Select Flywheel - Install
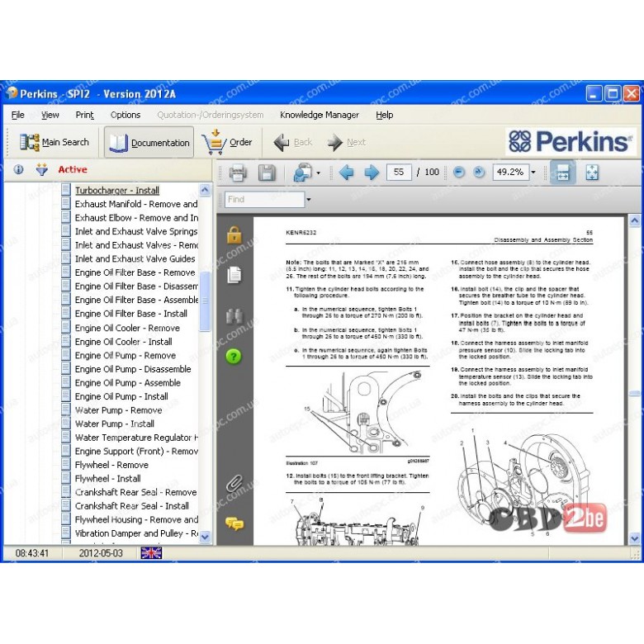The height and width of the screenshot is (644, 644). pyautogui.click(x=107, y=478)
